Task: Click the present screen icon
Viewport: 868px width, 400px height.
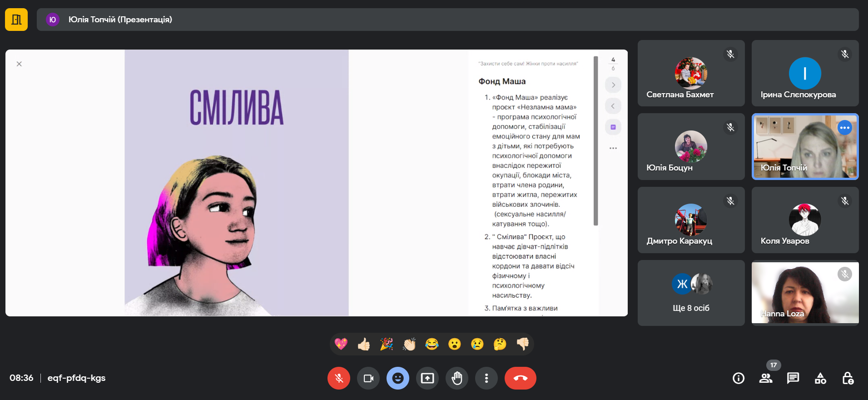Action: tap(427, 378)
